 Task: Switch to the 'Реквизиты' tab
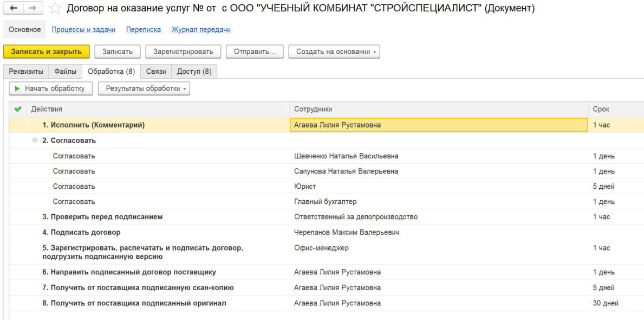(26, 72)
